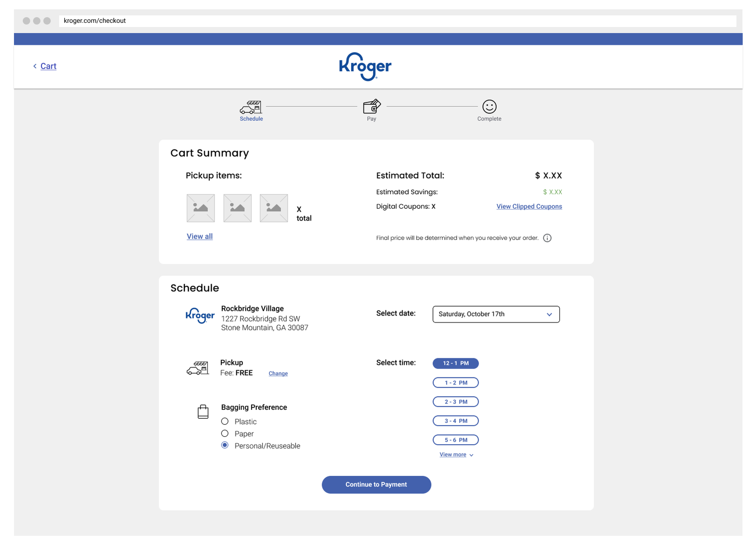Open the second pickup item thumbnail
The width and height of the screenshot is (756, 536).
click(x=238, y=208)
